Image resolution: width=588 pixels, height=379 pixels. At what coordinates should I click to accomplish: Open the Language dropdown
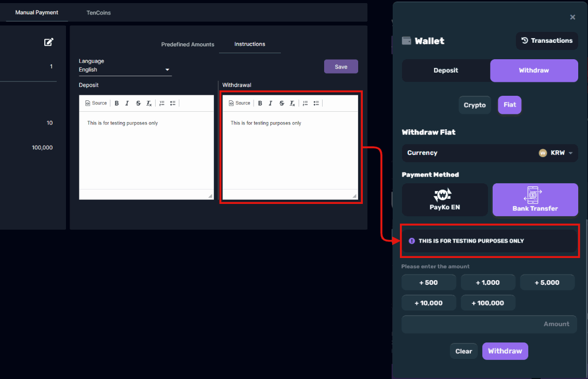(125, 70)
